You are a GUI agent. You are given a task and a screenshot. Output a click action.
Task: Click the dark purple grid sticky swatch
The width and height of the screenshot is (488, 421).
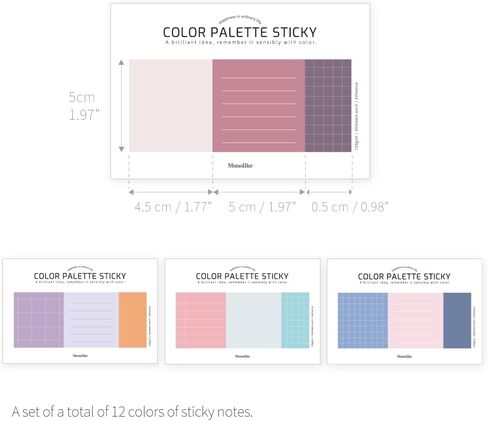coord(328,106)
